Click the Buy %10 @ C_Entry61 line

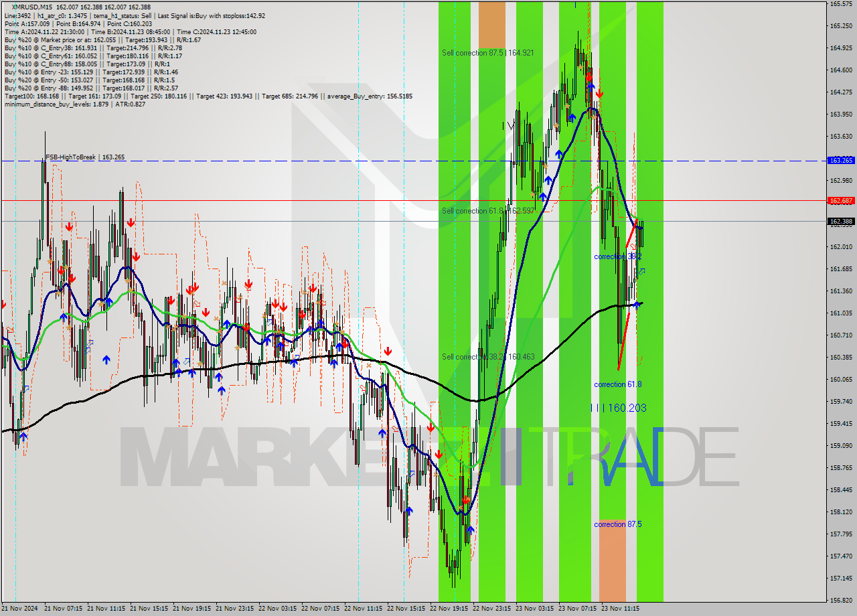93,56
